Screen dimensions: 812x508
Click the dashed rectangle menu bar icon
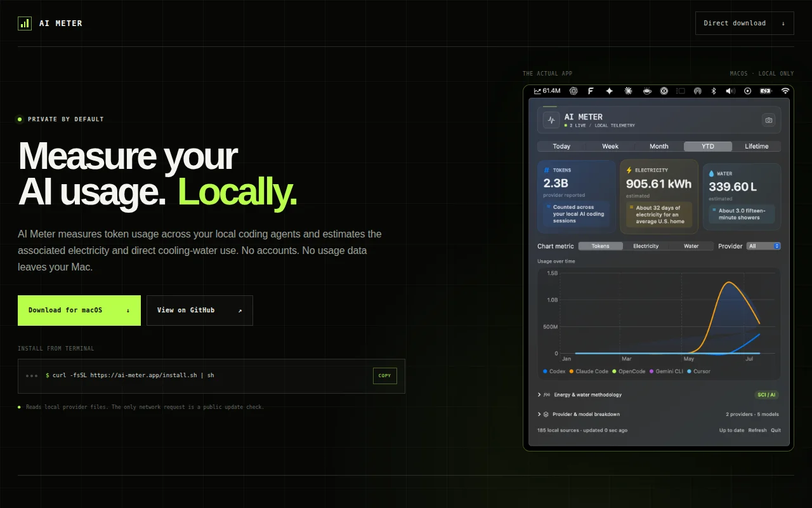tap(681, 91)
